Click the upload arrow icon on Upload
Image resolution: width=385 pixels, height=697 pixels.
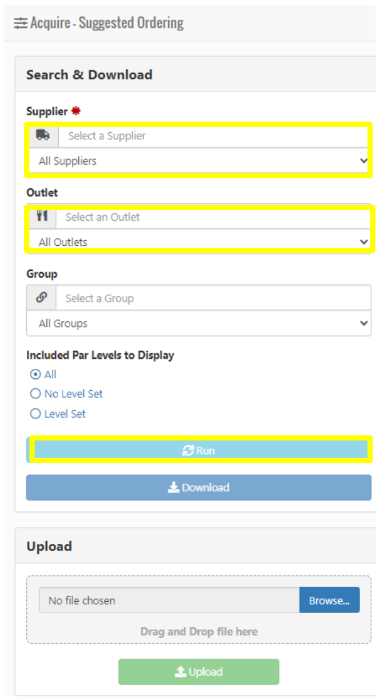pos(180,671)
